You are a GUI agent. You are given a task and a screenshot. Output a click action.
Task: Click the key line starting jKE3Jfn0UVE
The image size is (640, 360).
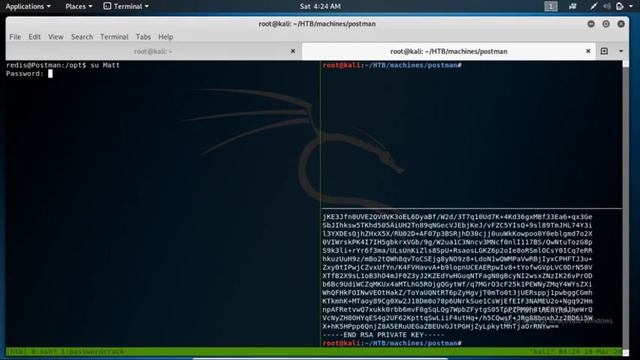click(457, 217)
